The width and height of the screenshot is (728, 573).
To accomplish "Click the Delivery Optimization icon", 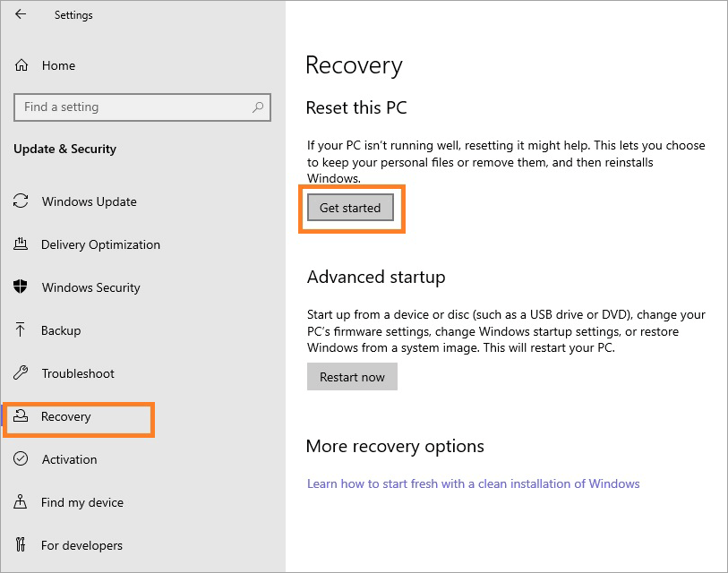I will pos(21,244).
